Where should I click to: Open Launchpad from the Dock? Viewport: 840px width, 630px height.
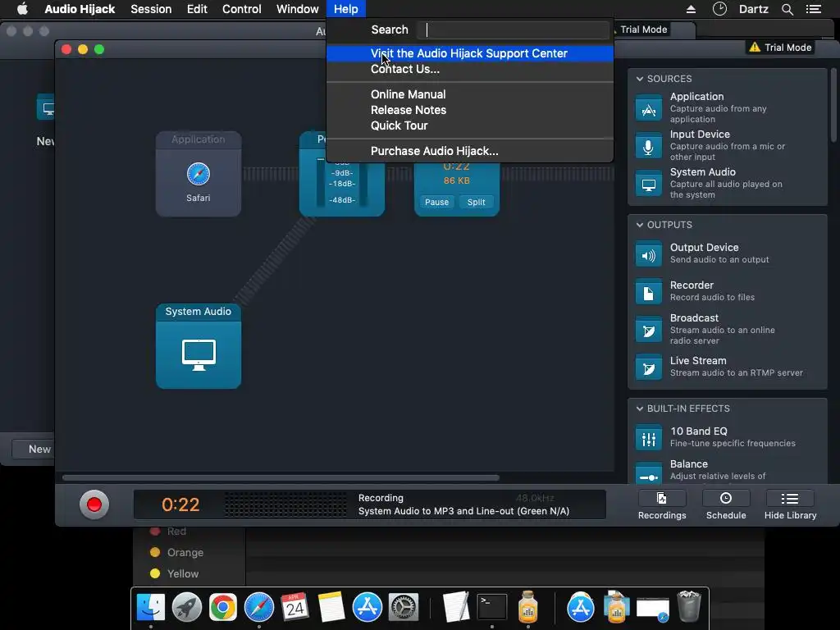(187, 607)
